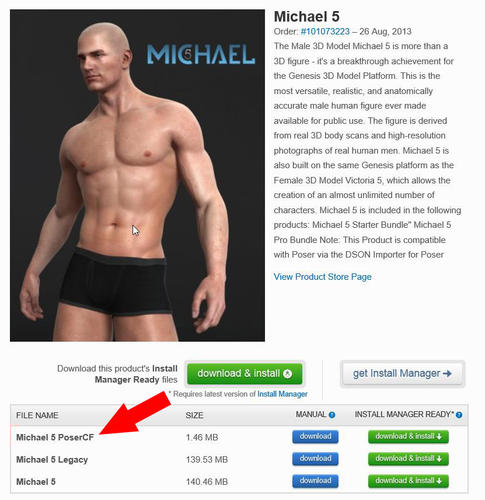Download & install Michael 5 Legacy
485x500 pixels.
(408, 459)
